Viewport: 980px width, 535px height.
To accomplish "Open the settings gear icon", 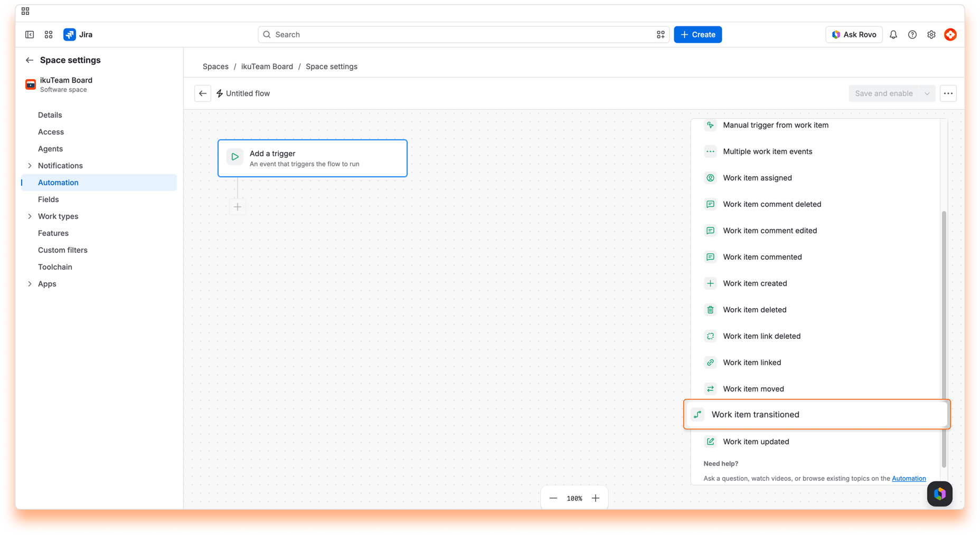I will tap(931, 34).
